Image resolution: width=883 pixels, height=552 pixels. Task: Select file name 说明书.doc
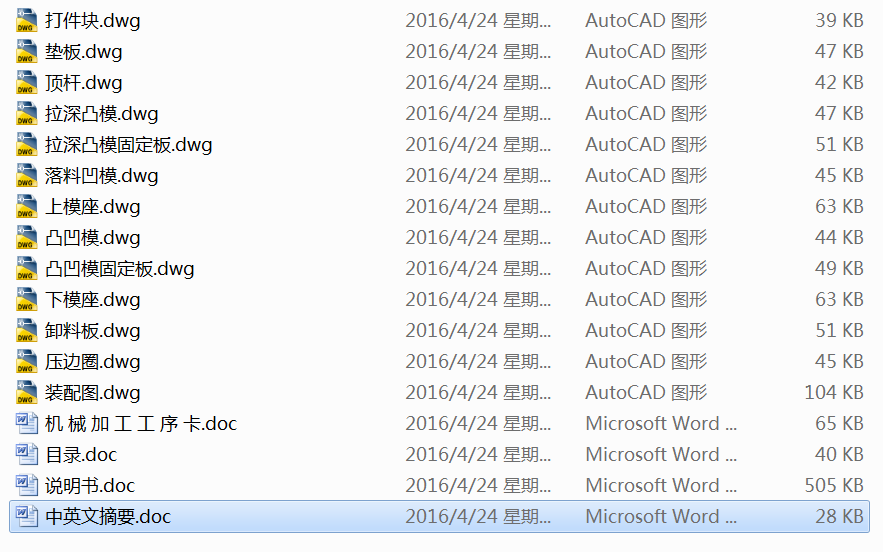[x=90, y=486]
